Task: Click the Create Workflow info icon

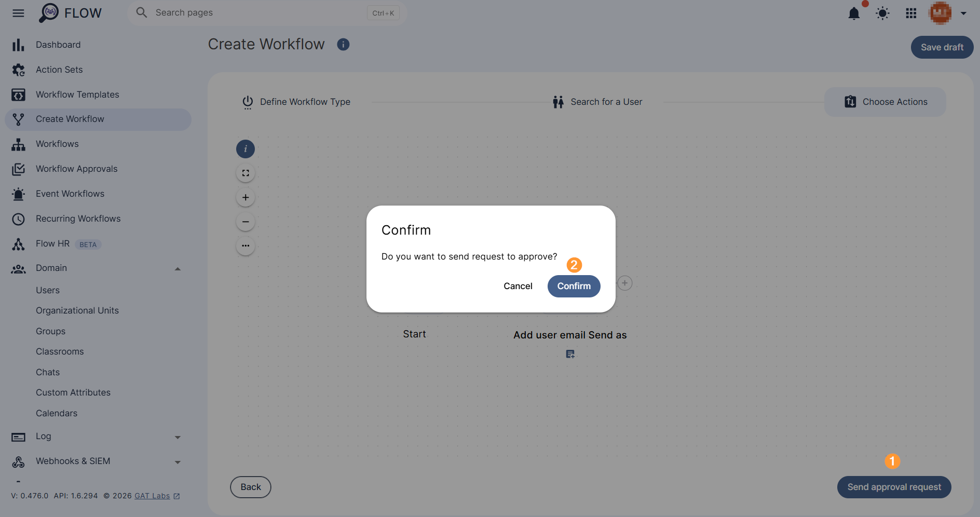Action: coord(343,45)
